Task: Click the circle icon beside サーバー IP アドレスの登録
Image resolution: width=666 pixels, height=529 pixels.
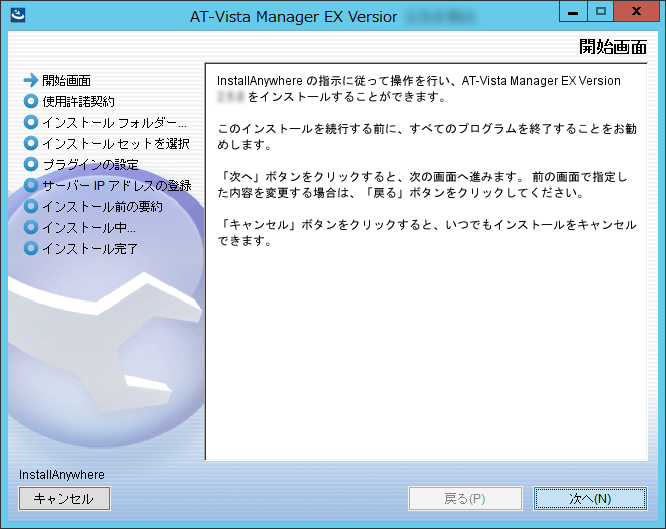Action: (x=31, y=185)
